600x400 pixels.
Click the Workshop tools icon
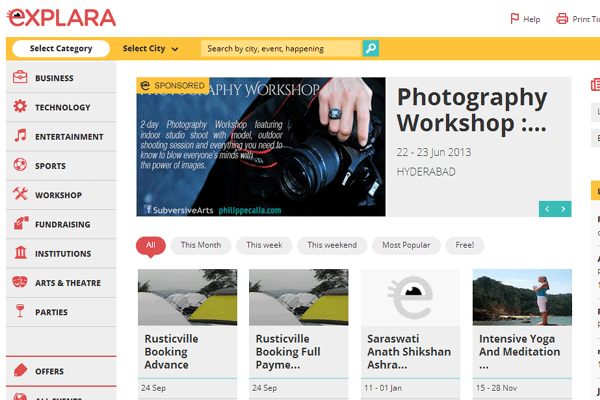click(x=20, y=194)
